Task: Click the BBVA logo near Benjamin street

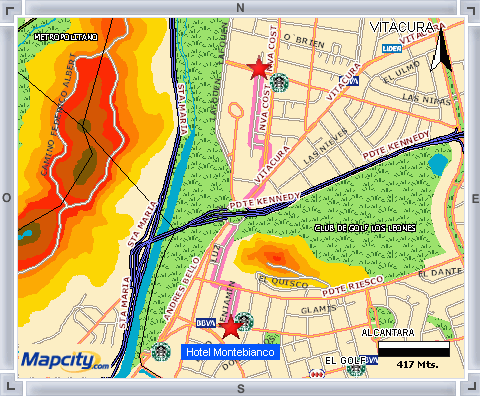Action: click(206, 323)
